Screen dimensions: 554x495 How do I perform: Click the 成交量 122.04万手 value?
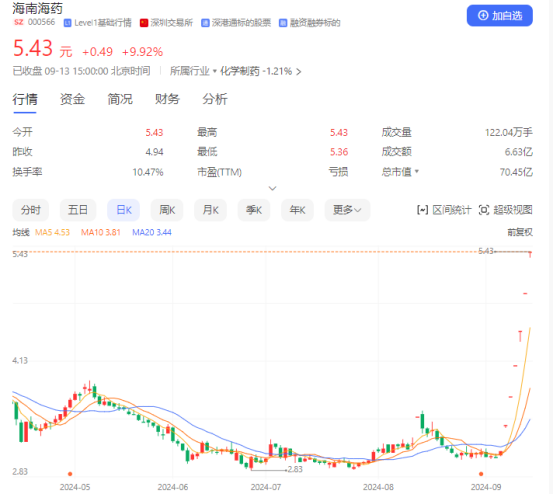509,132
